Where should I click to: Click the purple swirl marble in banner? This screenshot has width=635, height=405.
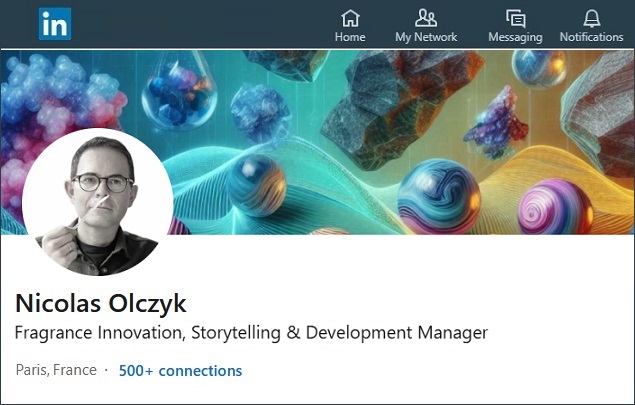pyautogui.click(x=555, y=208)
